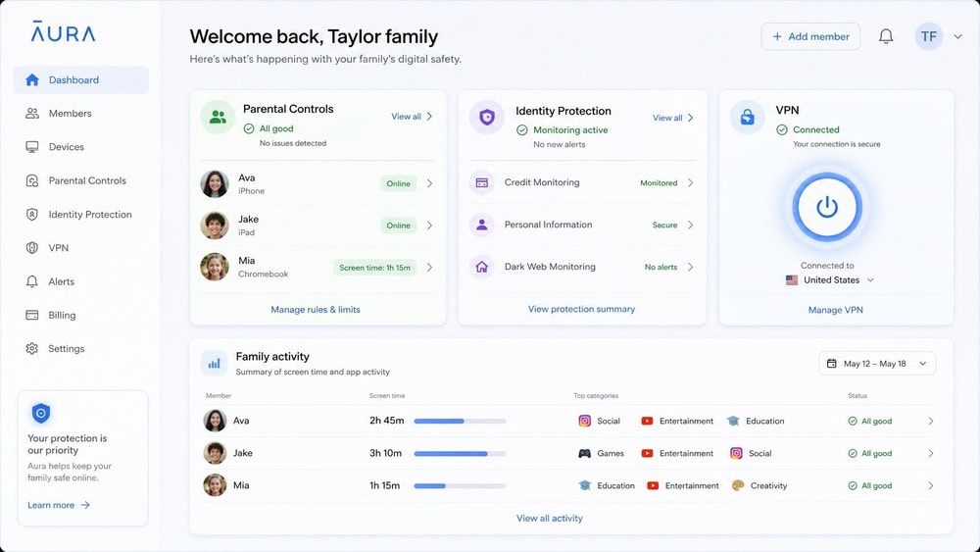This screenshot has width=980, height=552.
Task: Click the Creativity palette icon in Mia's row
Action: tap(738, 485)
